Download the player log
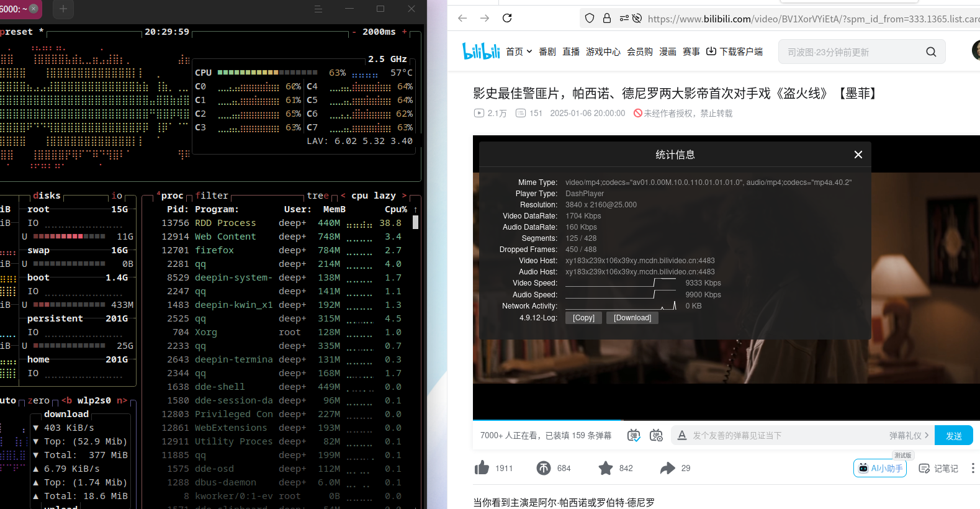Viewport: 980px width, 509px height. [x=632, y=318]
